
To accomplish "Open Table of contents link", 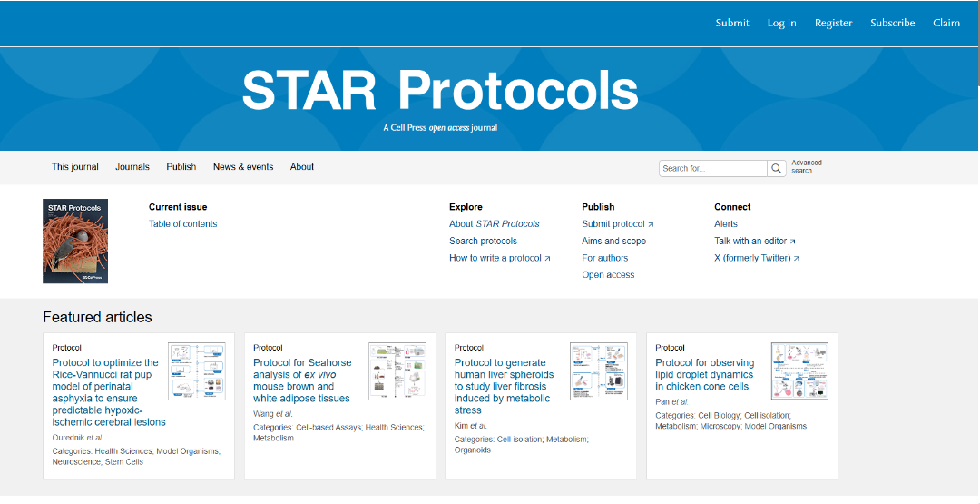I will click(x=182, y=224).
